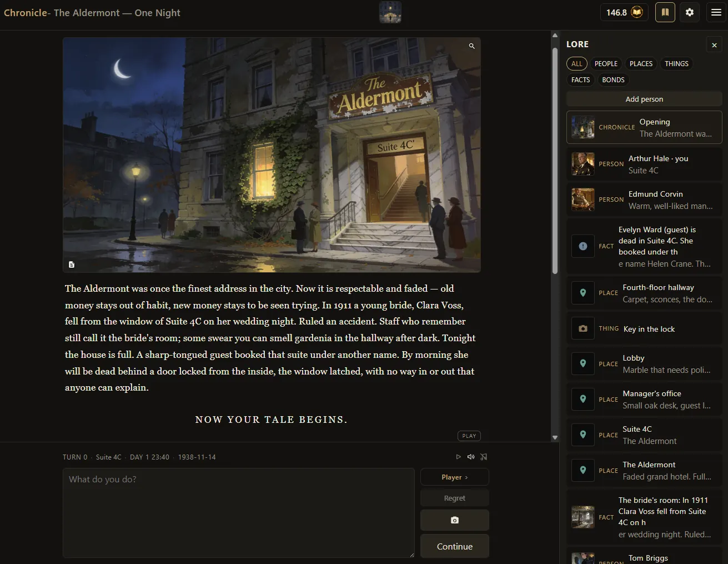Focus the 'What do you do?' input box
This screenshot has width=728, height=564.
tap(239, 512)
